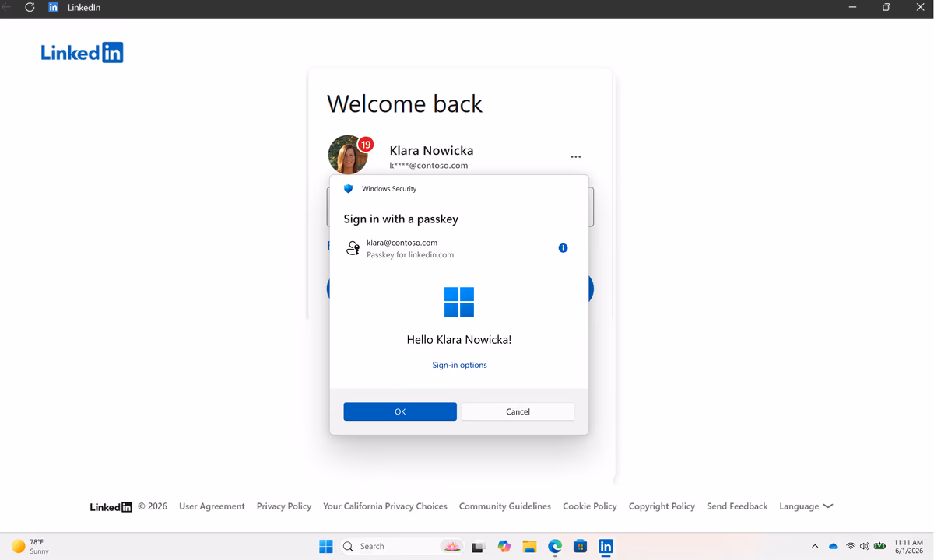Click the LinkedIn logo in the footer
Viewport: 934px width, 560px height.
pyautogui.click(x=111, y=507)
